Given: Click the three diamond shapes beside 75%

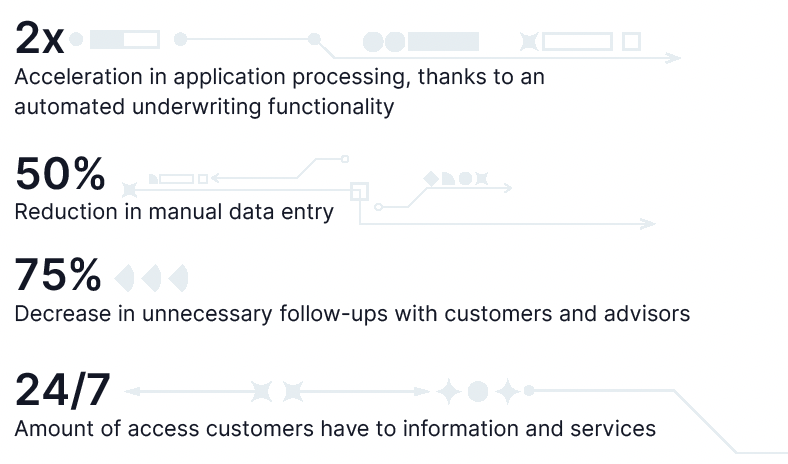Looking at the screenshot, I should 151,277.
